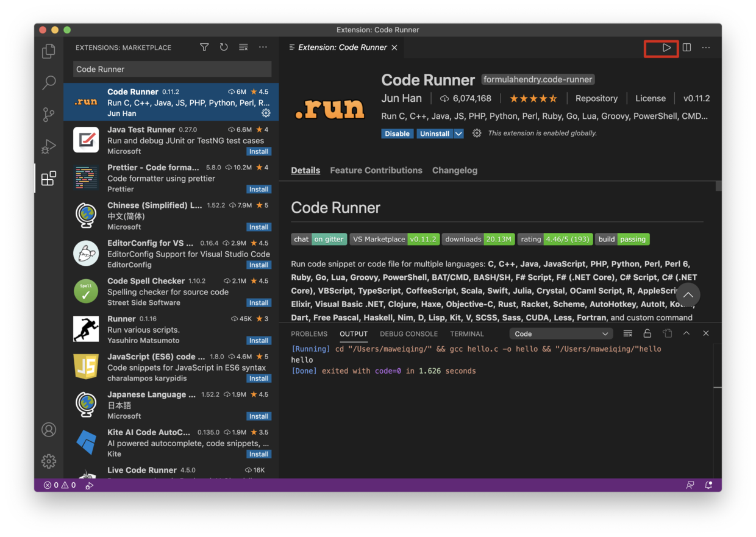
Task: Click the extension details vertical scrollbar
Action: (x=718, y=187)
